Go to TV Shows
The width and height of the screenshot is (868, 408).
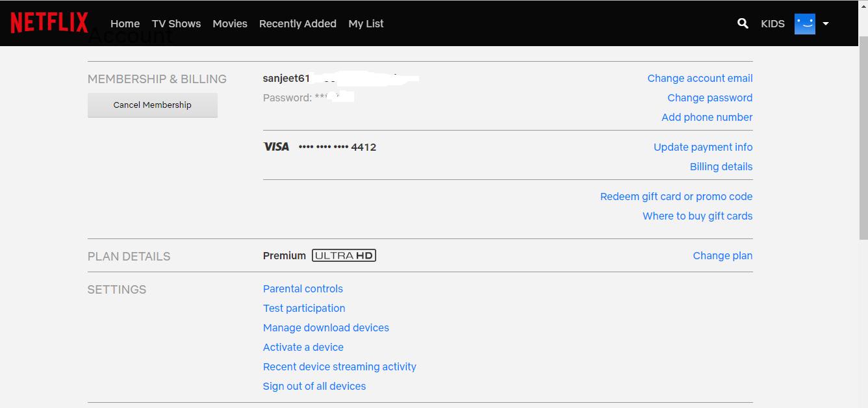click(x=176, y=23)
